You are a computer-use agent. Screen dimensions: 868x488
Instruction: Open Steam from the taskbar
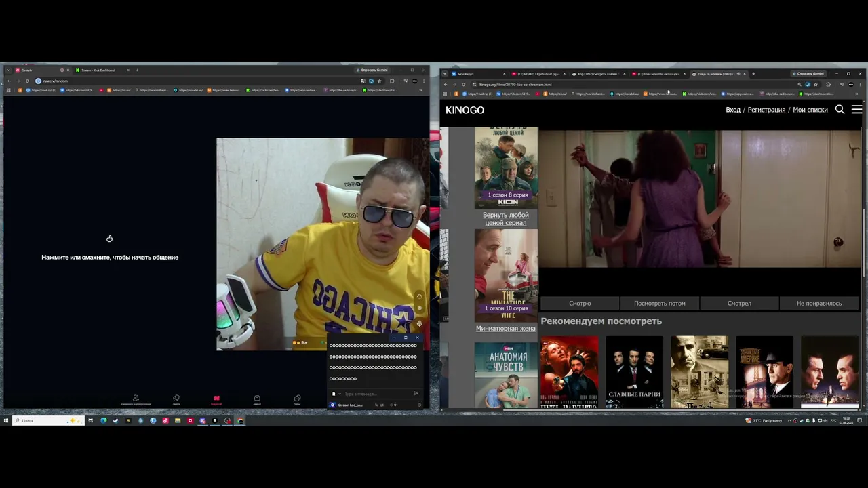(x=115, y=420)
